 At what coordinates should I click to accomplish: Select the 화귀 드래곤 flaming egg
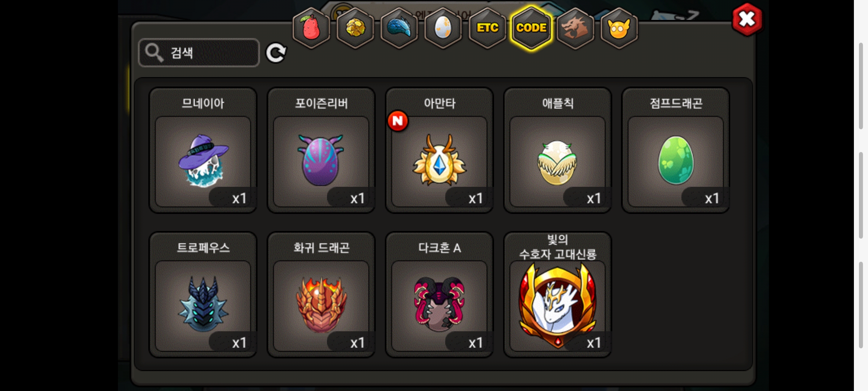click(x=321, y=295)
